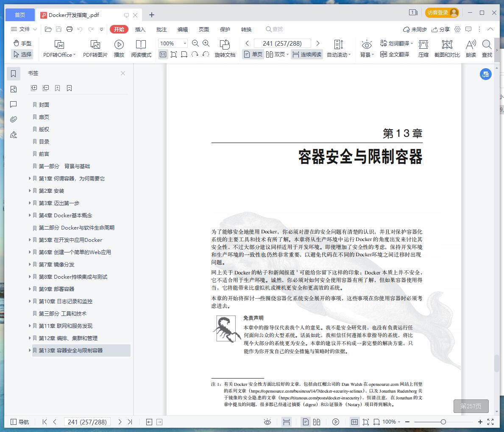Screen dimensions: 504x432
Task: Open the quick access customize arrow
Action: pos(102,29)
